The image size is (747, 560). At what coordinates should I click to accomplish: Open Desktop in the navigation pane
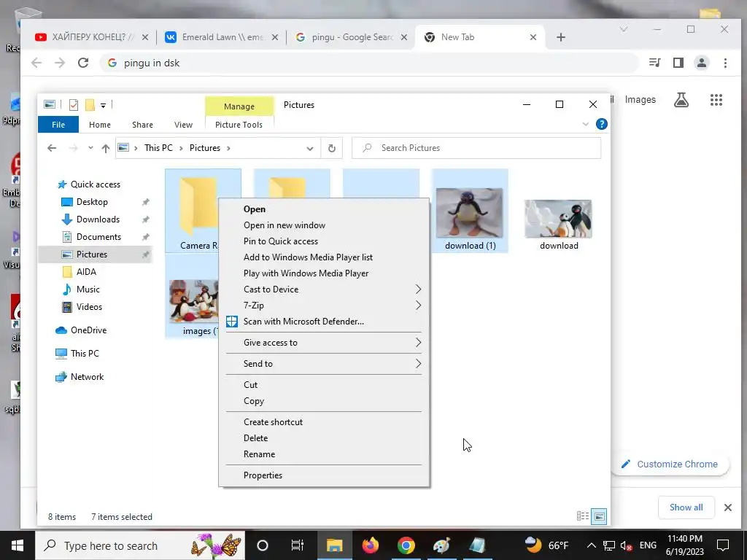(92, 202)
